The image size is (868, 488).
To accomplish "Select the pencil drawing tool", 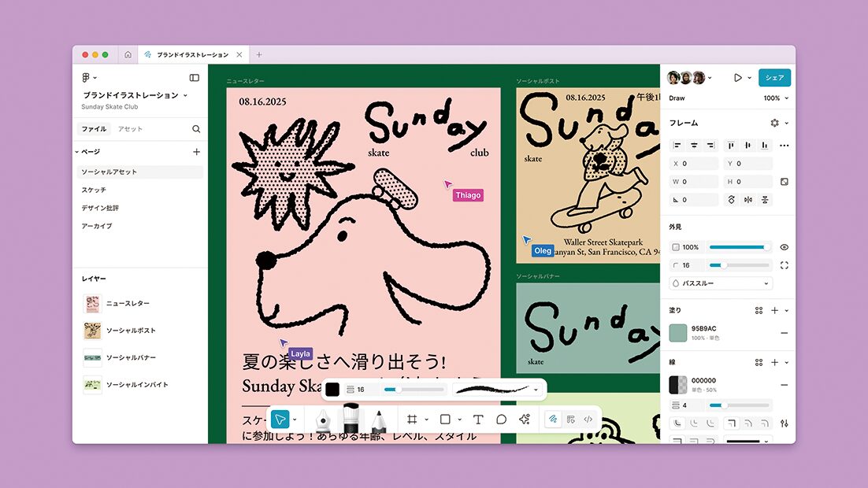I will 378,421.
